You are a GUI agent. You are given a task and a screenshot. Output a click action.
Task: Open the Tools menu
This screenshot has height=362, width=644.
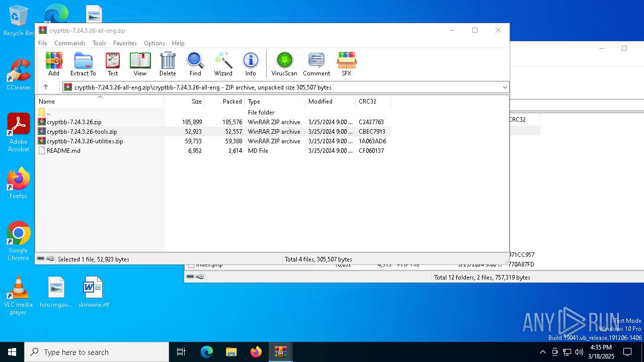click(99, 43)
